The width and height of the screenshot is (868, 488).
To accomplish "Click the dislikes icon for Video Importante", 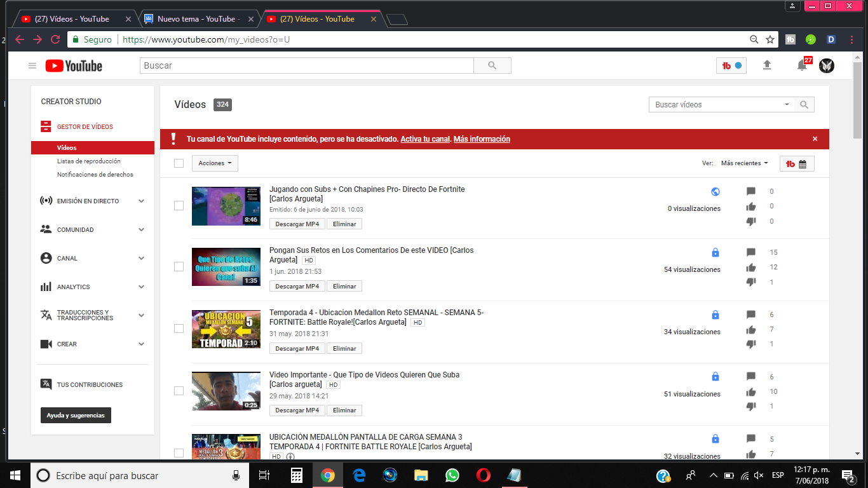I will [751, 407].
